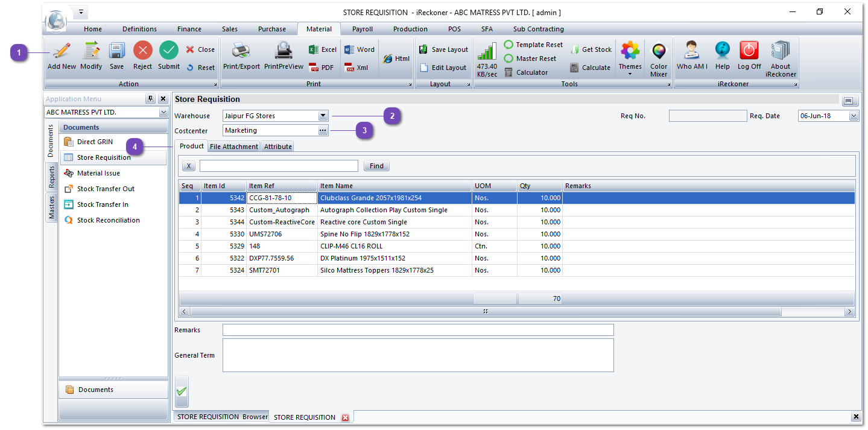Open the Warehouse dropdown
The width and height of the screenshot is (868, 430).
coord(323,116)
